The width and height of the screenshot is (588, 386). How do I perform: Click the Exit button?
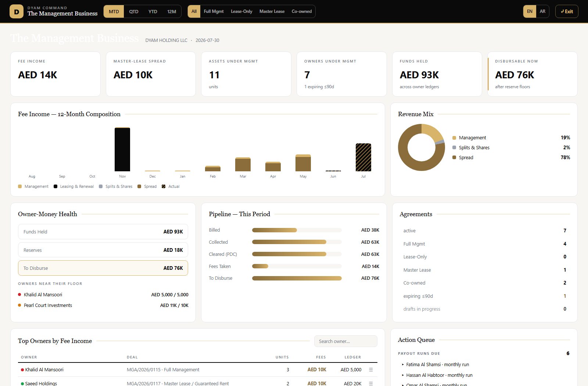(x=567, y=11)
